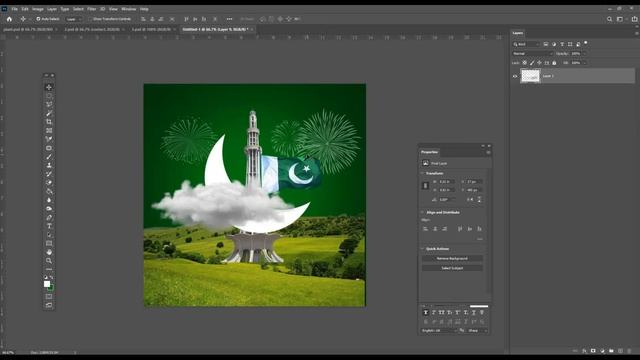Close the Untitled-1 document tab
640x360 pixels.
pyautogui.click(x=252, y=29)
